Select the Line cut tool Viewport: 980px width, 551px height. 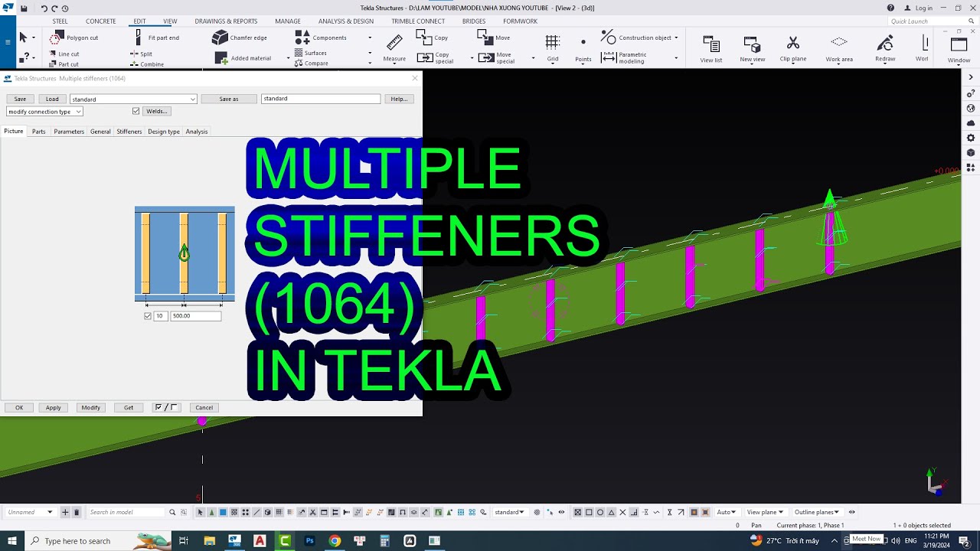click(63, 54)
